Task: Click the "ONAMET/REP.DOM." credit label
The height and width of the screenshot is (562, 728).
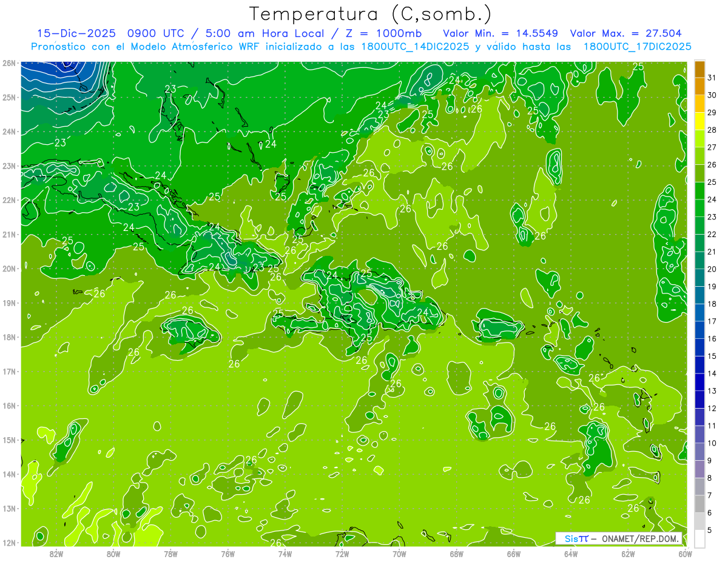Action: (x=641, y=538)
